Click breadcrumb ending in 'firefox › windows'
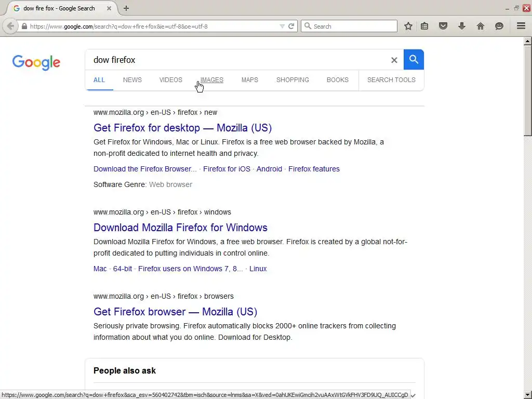Image resolution: width=532 pixels, height=399 pixels. coord(162,212)
